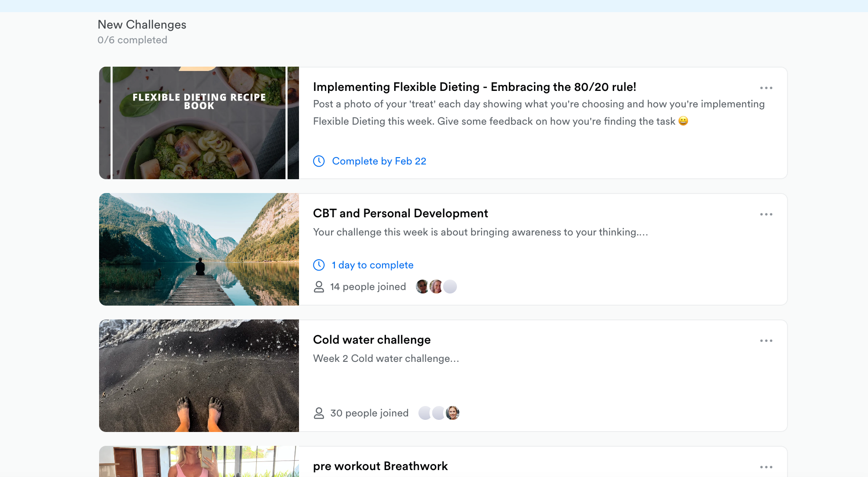Open more options for Flexible Dieting challenge

point(766,88)
